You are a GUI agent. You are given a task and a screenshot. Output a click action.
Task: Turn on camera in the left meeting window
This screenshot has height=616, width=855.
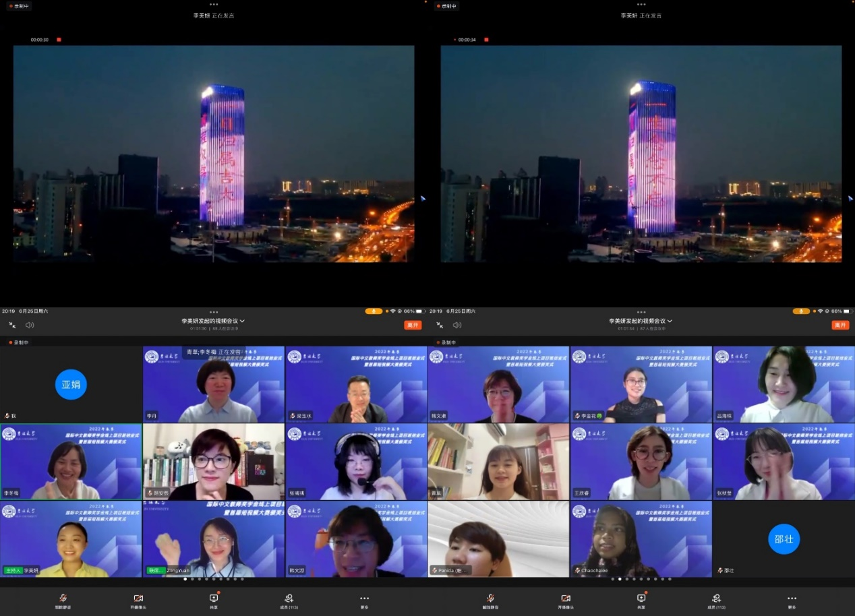point(138,599)
